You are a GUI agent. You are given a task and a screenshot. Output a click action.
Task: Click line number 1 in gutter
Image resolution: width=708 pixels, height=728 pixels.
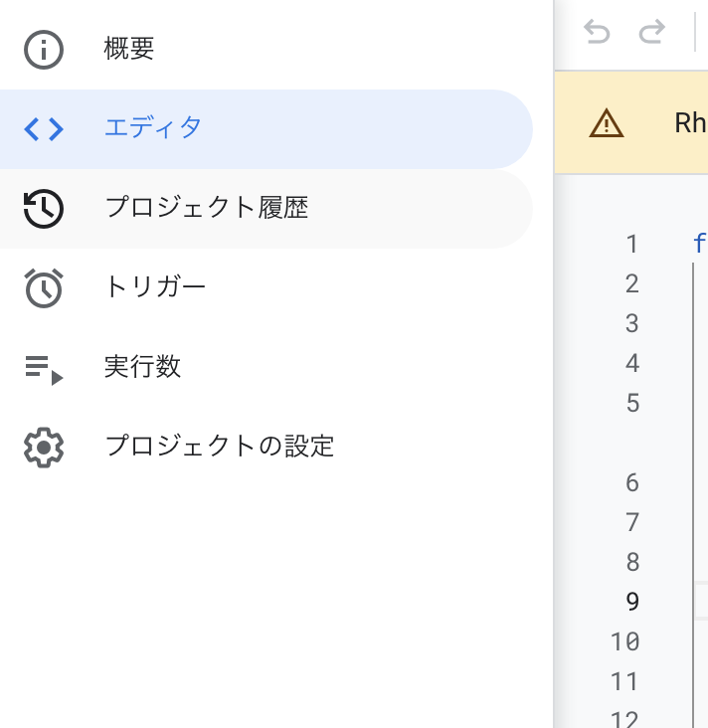tap(632, 244)
